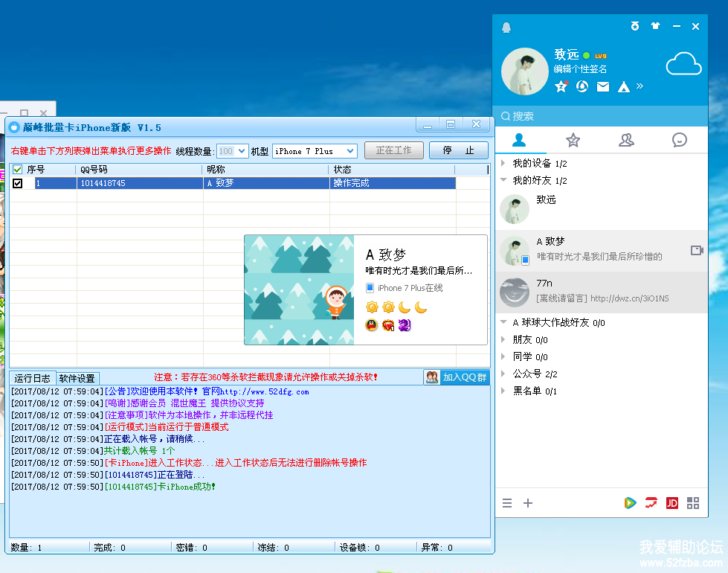Click the purple dragon badge in profile card

click(405, 325)
